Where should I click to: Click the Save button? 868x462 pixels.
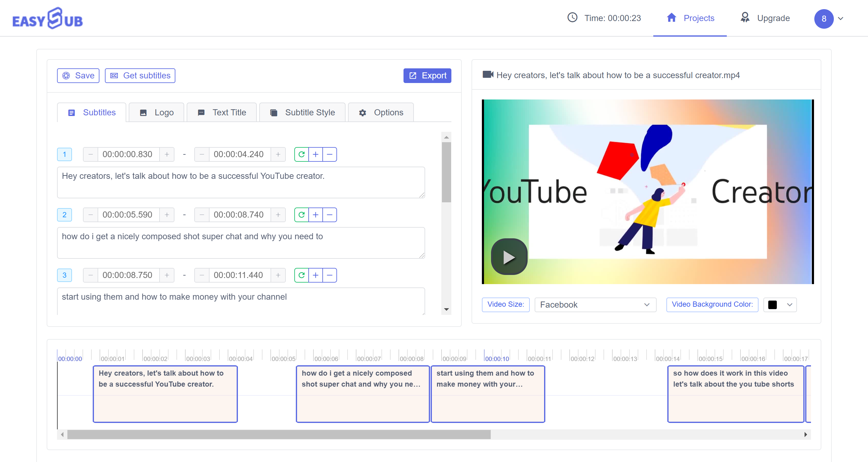click(x=78, y=76)
